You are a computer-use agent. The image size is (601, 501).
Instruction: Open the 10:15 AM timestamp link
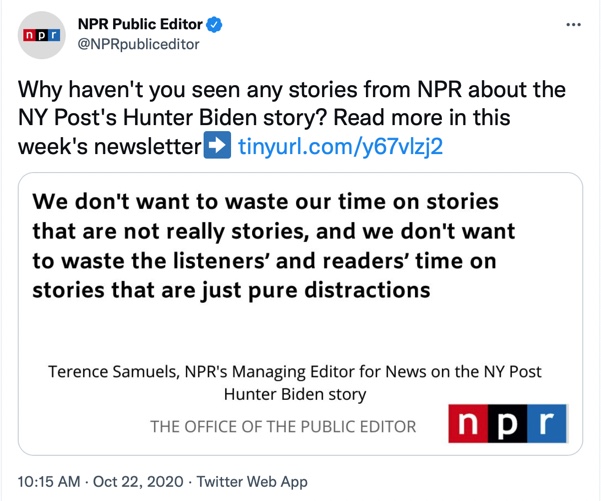pyautogui.click(x=49, y=481)
